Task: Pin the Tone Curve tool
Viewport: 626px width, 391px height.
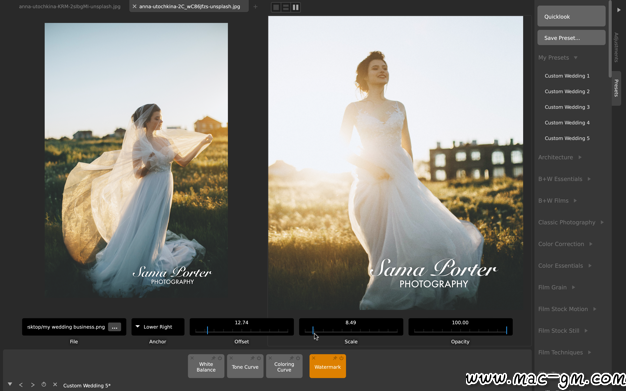Action: (x=252, y=358)
